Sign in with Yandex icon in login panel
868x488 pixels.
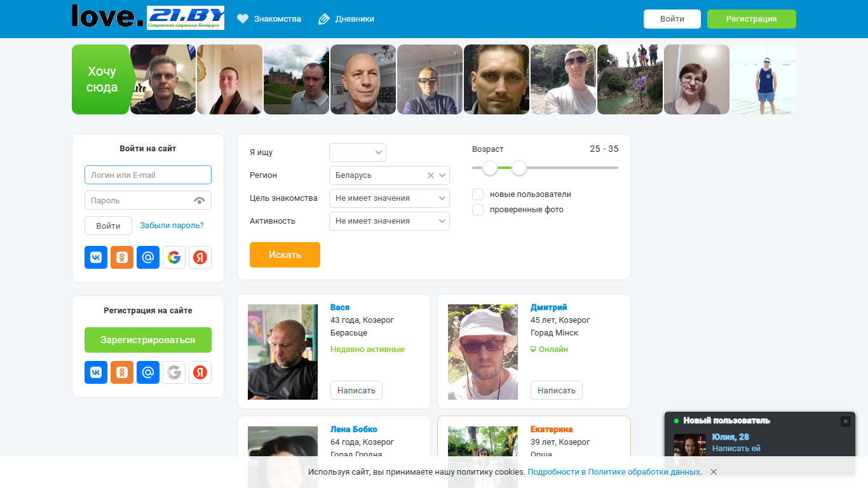[200, 257]
